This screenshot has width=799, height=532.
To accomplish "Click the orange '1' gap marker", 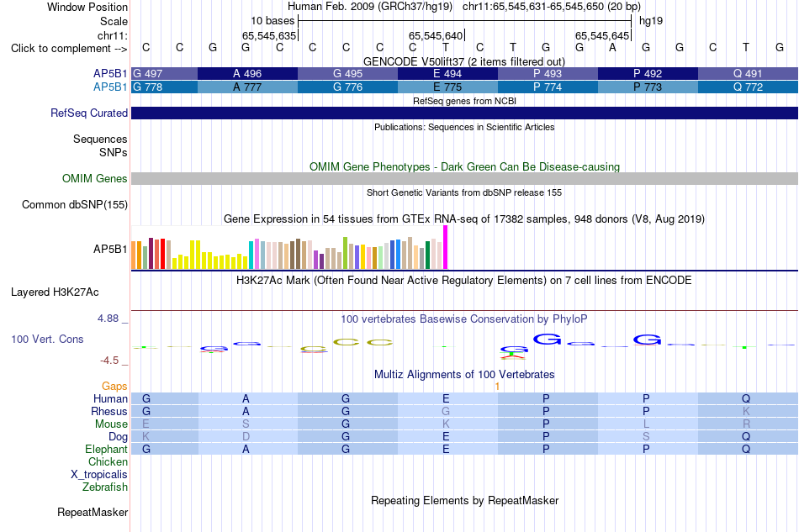I will coord(497,387).
